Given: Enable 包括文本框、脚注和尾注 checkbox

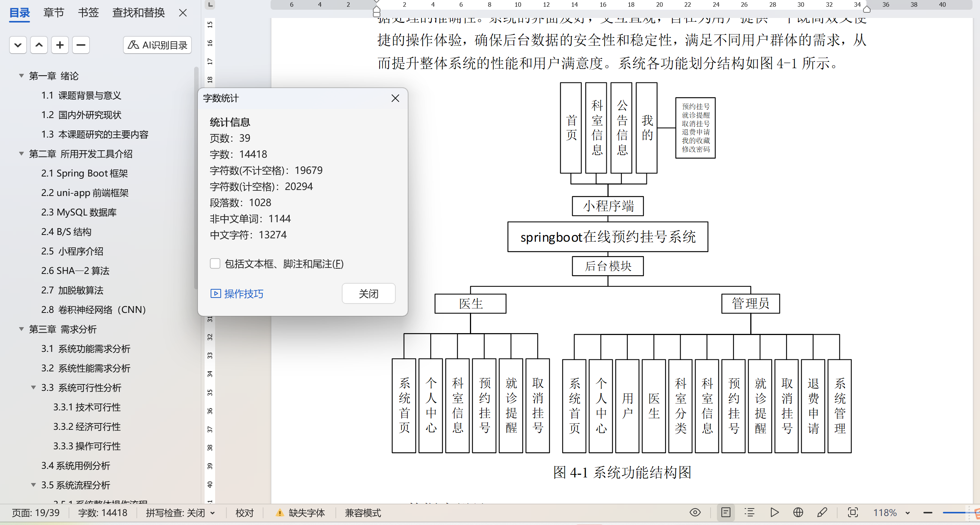Looking at the screenshot, I should 215,263.
